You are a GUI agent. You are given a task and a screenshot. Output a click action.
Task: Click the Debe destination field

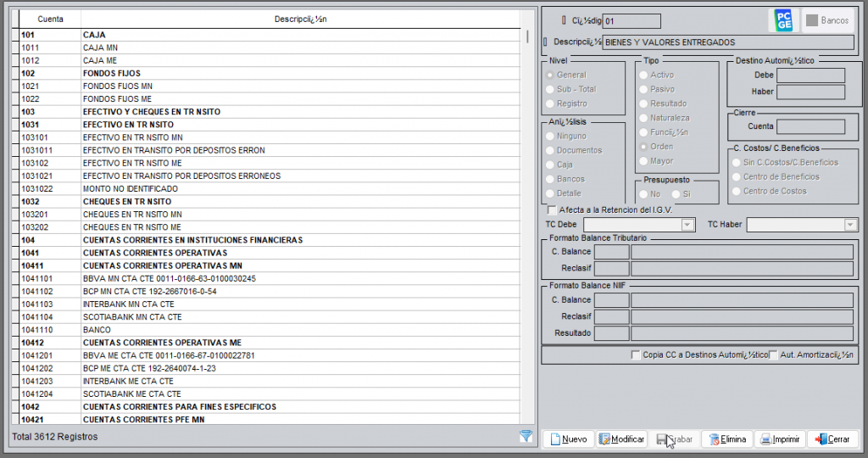click(x=811, y=75)
